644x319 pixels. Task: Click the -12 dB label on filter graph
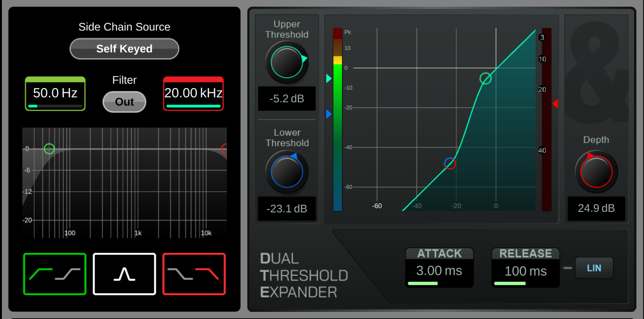[27, 191]
